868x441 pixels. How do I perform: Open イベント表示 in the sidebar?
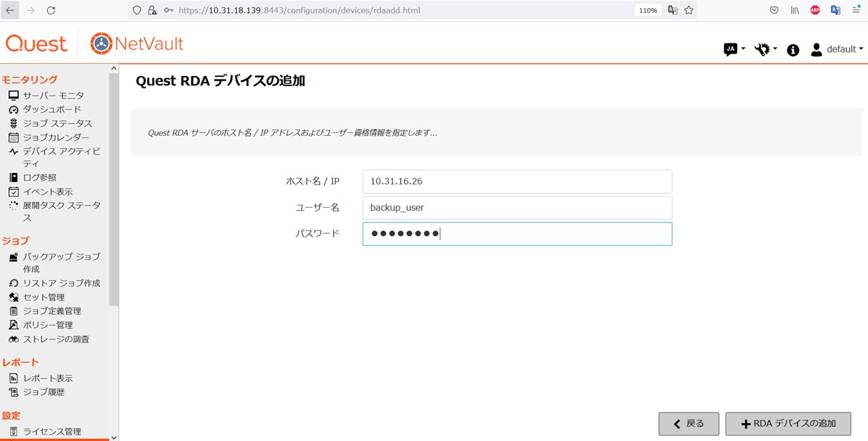point(48,192)
